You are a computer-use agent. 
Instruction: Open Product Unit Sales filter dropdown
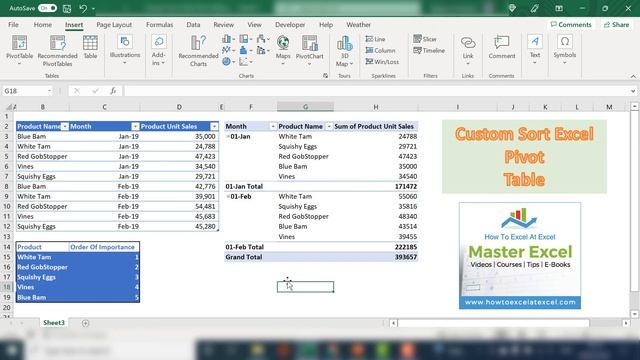tap(214, 127)
